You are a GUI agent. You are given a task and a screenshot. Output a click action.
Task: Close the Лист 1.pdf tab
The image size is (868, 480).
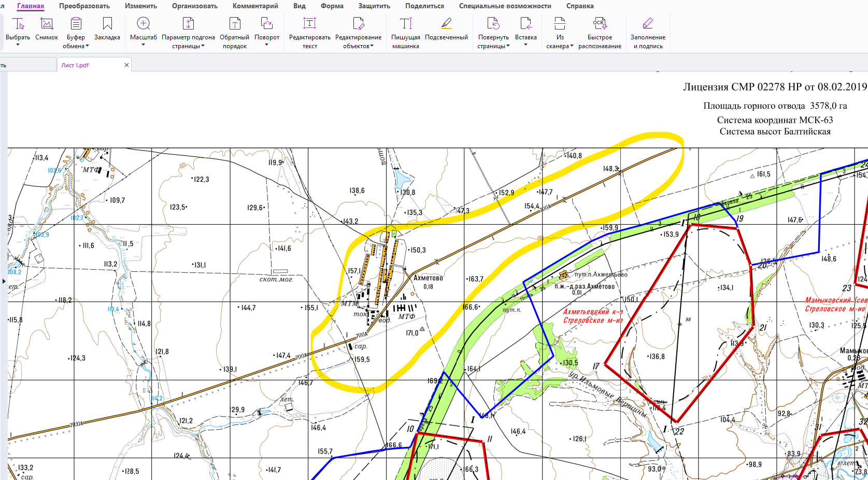126,65
